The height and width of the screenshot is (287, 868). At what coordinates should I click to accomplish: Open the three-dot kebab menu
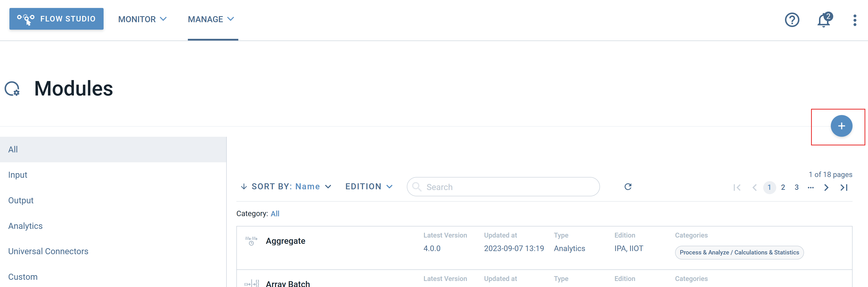[854, 20]
